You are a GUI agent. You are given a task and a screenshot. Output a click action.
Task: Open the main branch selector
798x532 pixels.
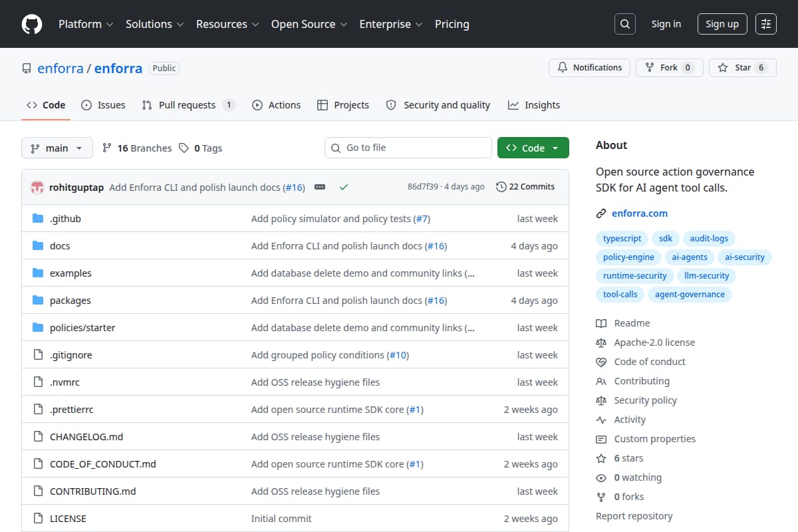(57, 148)
